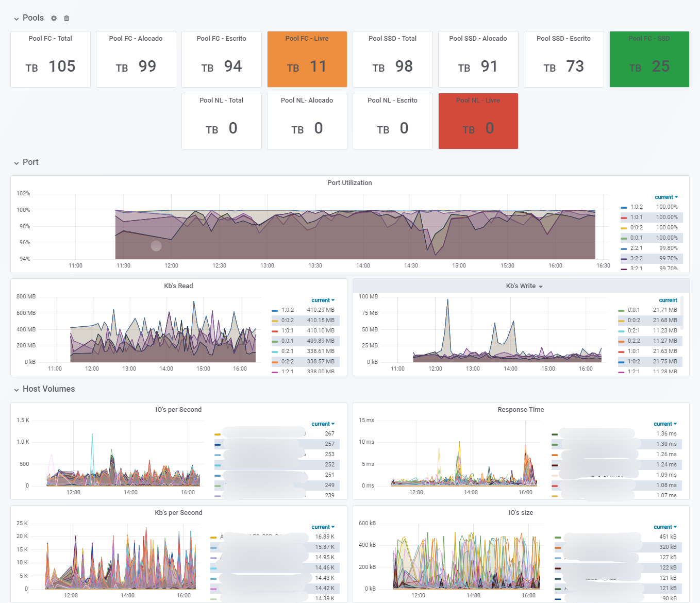This screenshot has height=603, width=700.
Task: Toggle series 1:0:2 in Kb's Read legend
Action: click(x=288, y=310)
